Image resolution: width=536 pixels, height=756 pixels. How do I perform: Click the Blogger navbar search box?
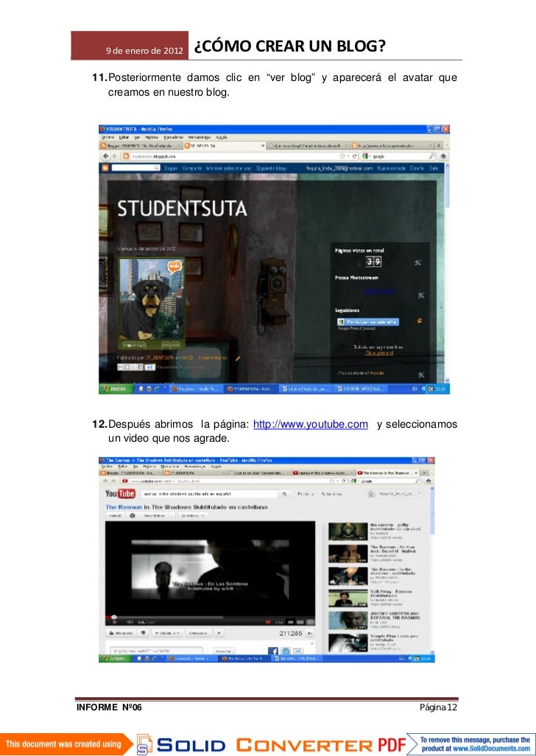[x=135, y=168]
